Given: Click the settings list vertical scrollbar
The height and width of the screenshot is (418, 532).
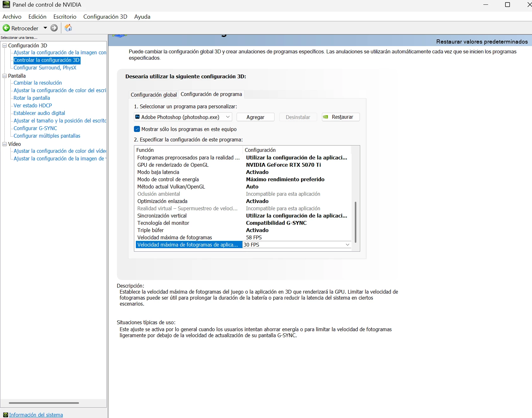Looking at the screenshot, I should click(x=355, y=222).
